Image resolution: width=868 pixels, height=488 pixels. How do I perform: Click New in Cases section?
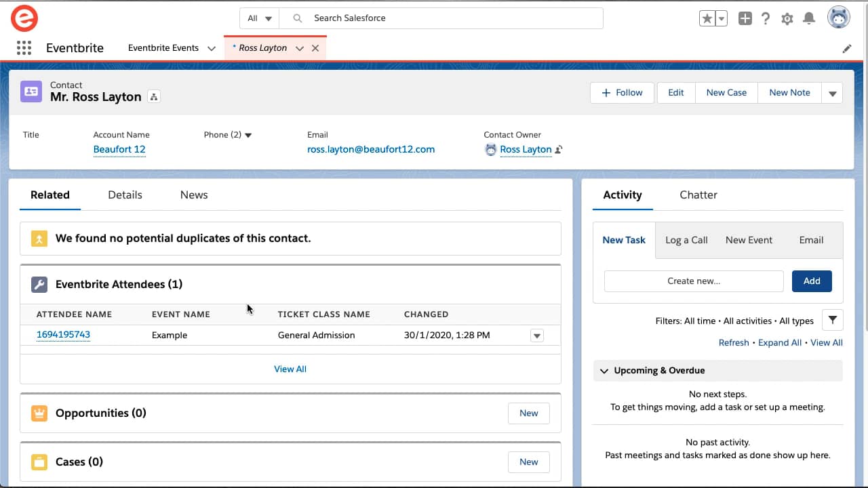coord(529,462)
